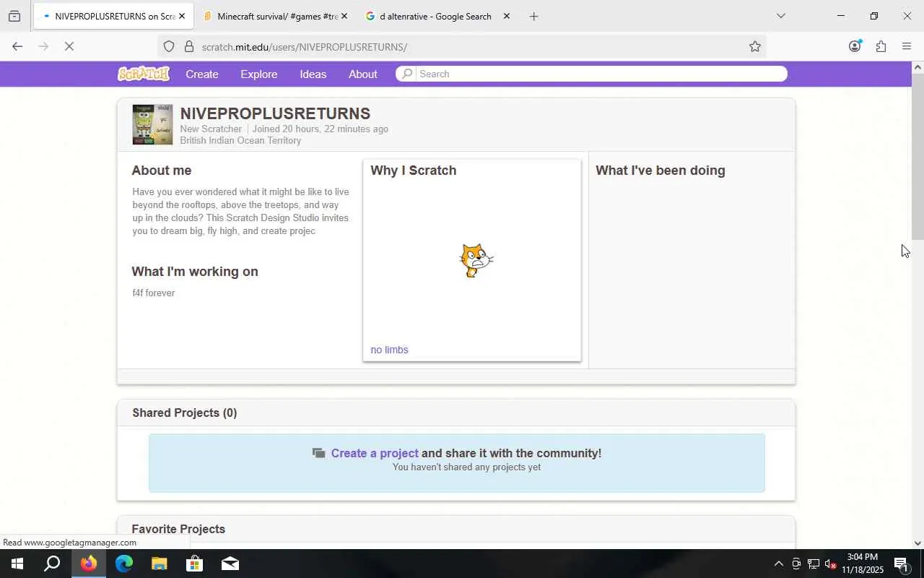The height and width of the screenshot is (578, 924).
Task: Click the 'British Indian Ocean Territory' location text
Action: click(x=240, y=140)
